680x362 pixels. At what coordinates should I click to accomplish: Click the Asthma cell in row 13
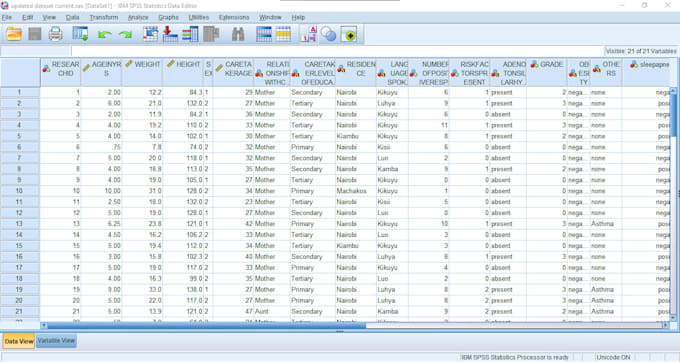[x=606, y=224]
